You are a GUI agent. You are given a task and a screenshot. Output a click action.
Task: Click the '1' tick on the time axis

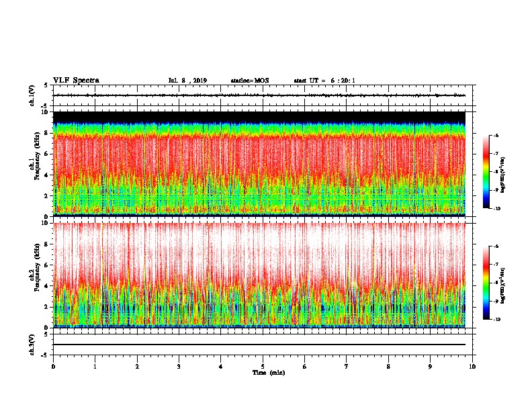point(95,366)
